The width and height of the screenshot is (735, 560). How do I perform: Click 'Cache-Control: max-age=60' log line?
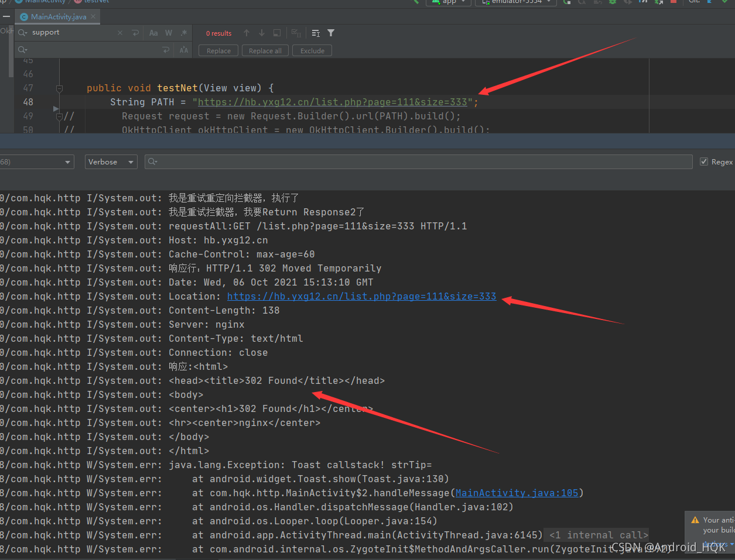tap(241, 255)
